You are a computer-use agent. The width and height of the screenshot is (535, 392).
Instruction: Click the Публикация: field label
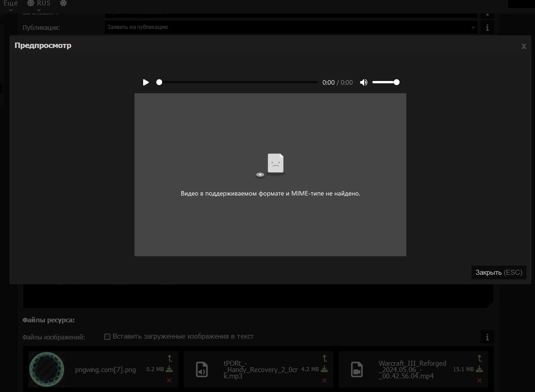click(41, 28)
